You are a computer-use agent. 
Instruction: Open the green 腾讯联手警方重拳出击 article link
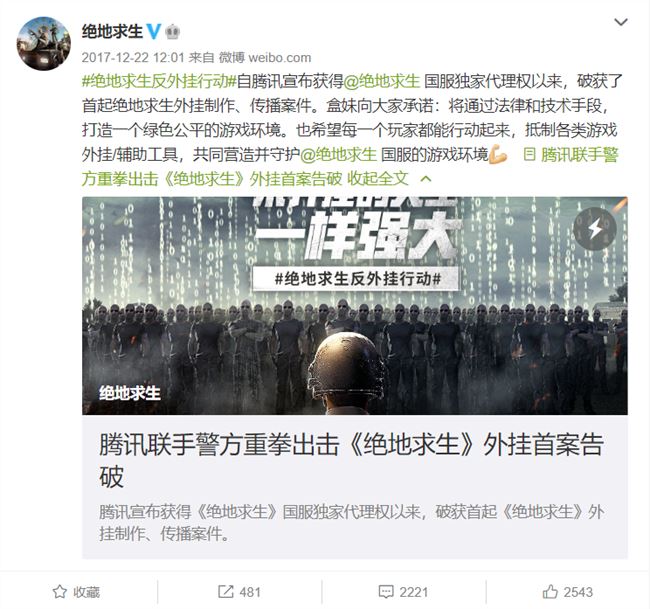point(350,167)
